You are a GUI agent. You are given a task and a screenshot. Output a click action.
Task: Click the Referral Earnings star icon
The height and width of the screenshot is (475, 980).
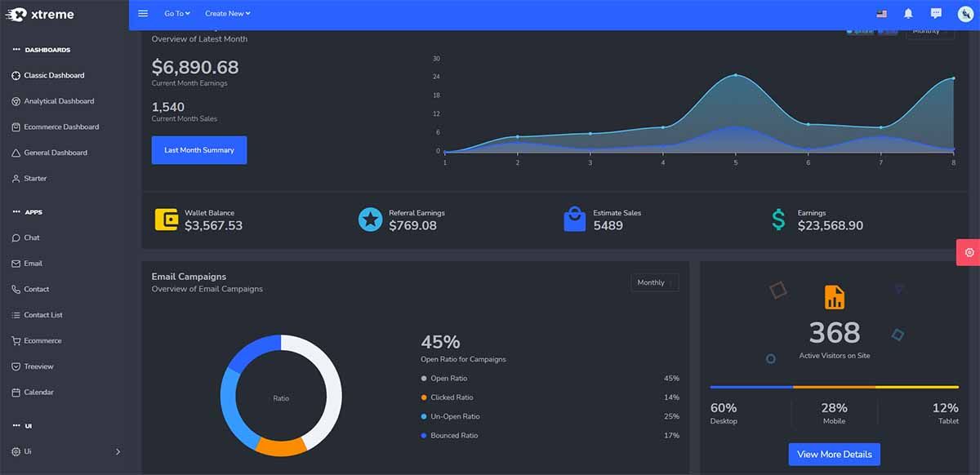coord(371,220)
